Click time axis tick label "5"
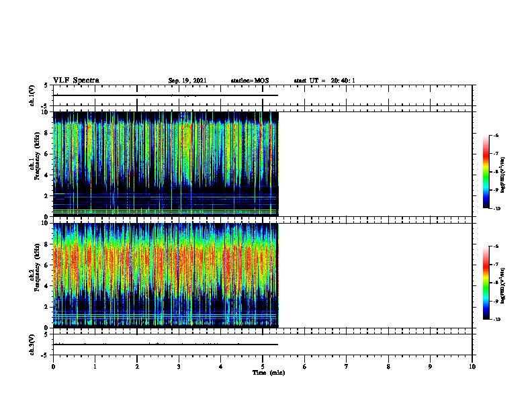This screenshot has height=411, width=532. coord(263,367)
